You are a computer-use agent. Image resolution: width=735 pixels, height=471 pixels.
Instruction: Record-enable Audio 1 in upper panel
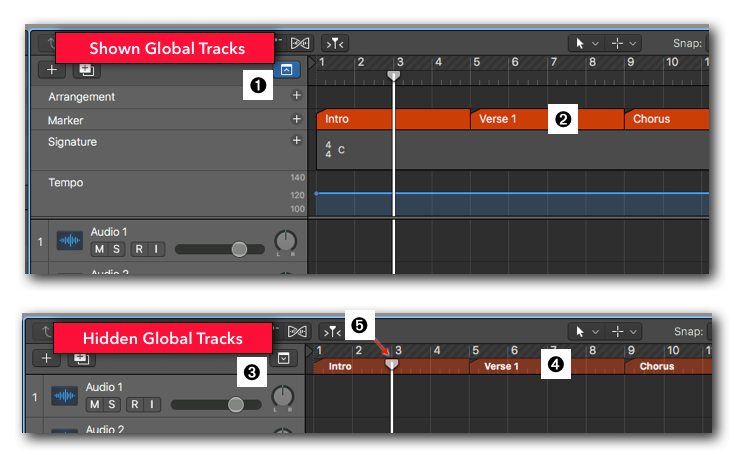pyautogui.click(x=138, y=249)
